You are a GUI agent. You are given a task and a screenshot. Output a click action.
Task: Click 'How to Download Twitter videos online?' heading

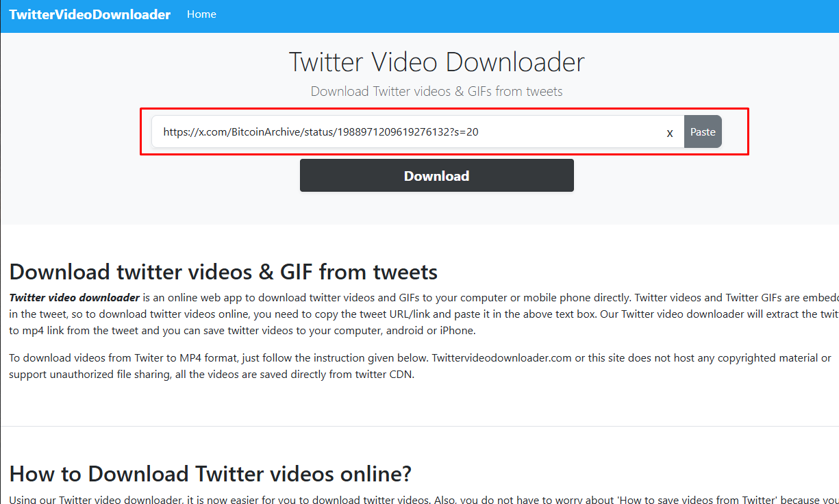coord(210,473)
